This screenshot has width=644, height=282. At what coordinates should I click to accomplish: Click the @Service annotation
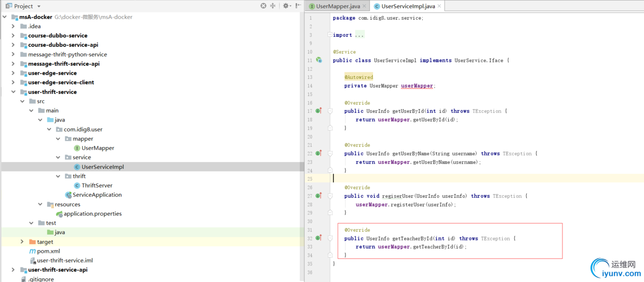(344, 52)
